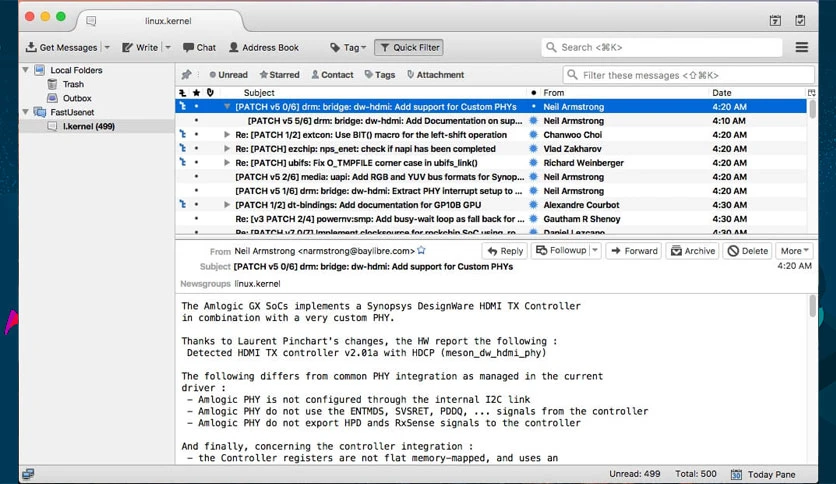Open the Tag dropdown menu
This screenshot has width=836, height=484.
348,47
